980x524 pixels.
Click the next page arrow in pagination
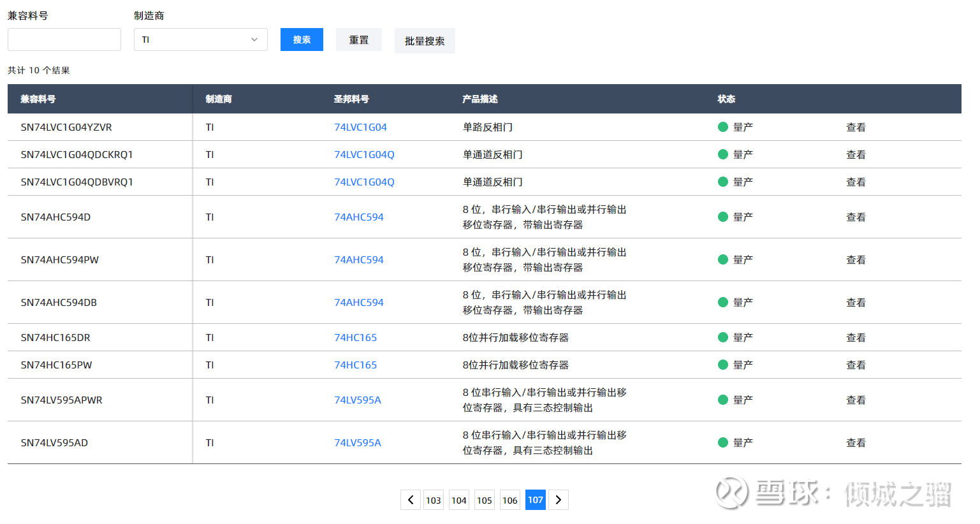pyautogui.click(x=559, y=500)
